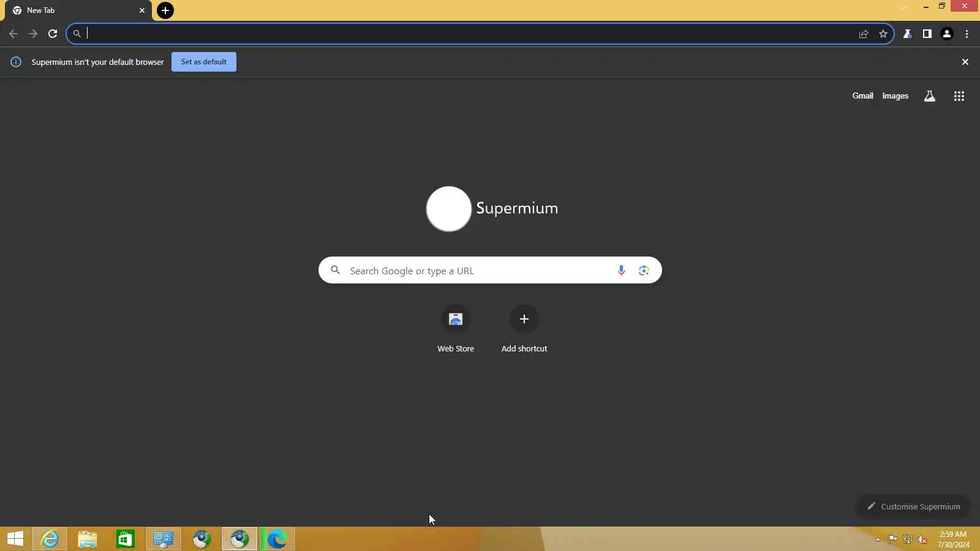Click the "Supermium isn't your default browser" message
This screenshot has width=980, height=551.
[x=98, y=62]
